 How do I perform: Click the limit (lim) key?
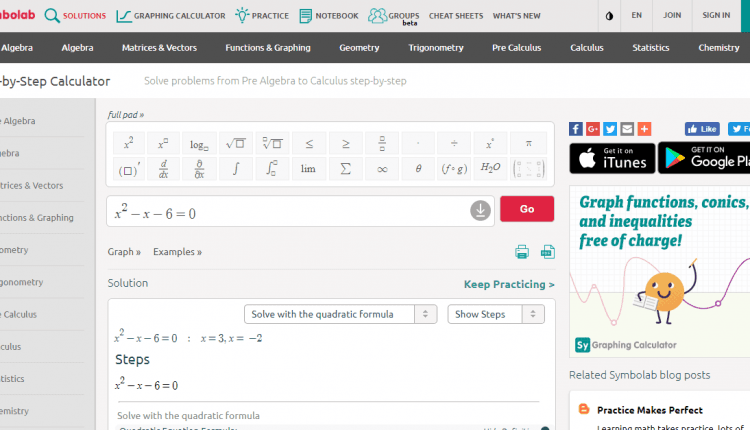[308, 169]
